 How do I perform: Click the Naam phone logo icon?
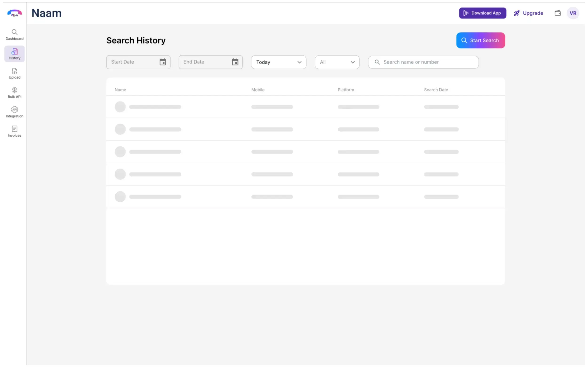tap(14, 13)
